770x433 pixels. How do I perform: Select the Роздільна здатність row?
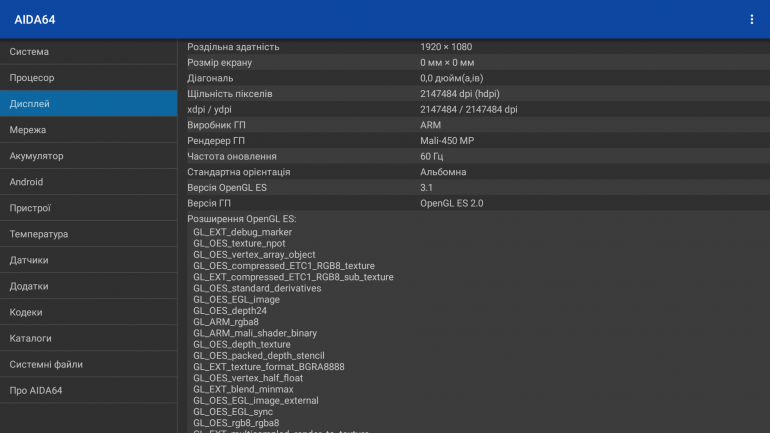point(473,47)
